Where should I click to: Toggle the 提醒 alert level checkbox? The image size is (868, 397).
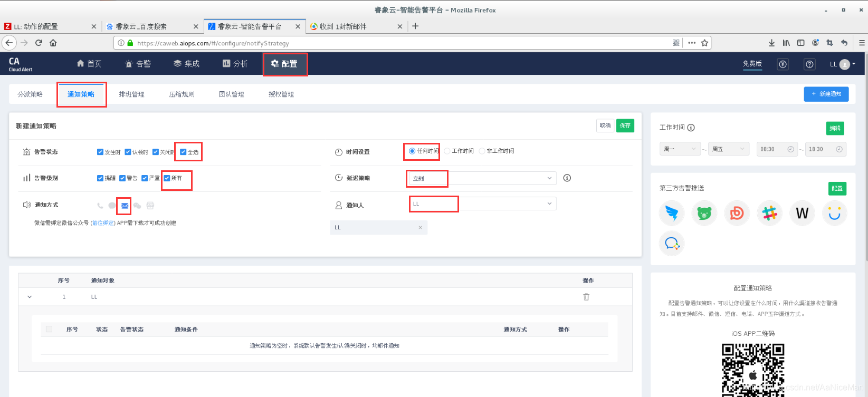point(100,178)
